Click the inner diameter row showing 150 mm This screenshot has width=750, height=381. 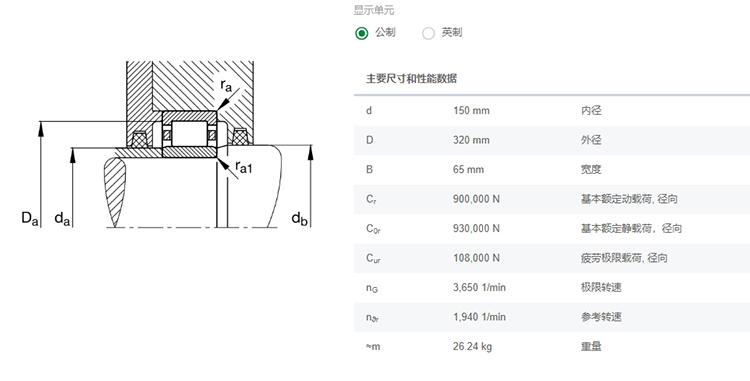pos(552,110)
